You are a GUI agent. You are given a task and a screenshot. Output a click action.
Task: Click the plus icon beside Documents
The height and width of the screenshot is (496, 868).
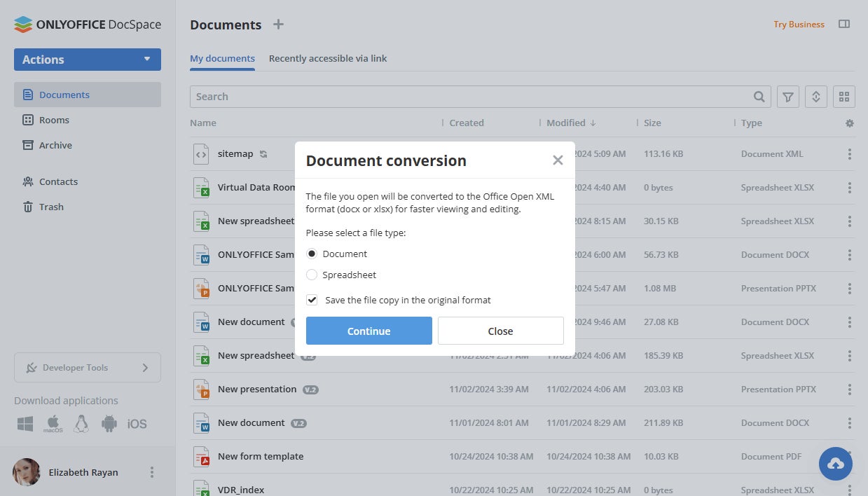(x=278, y=25)
